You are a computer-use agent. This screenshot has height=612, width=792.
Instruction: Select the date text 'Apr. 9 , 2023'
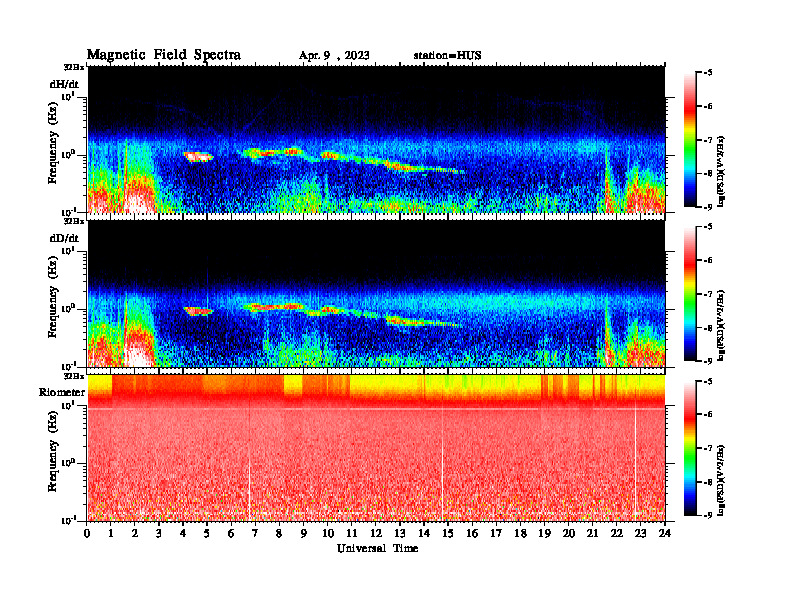click(x=334, y=56)
